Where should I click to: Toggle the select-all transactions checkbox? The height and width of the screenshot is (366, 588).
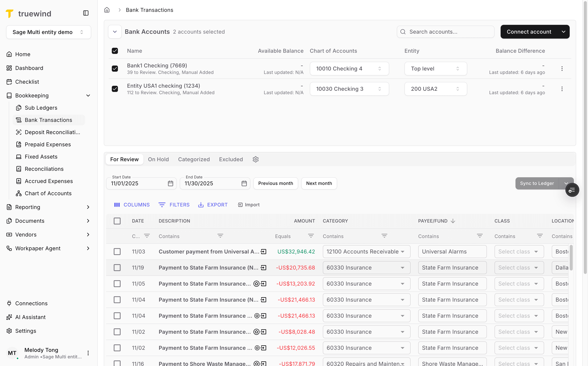(x=117, y=221)
